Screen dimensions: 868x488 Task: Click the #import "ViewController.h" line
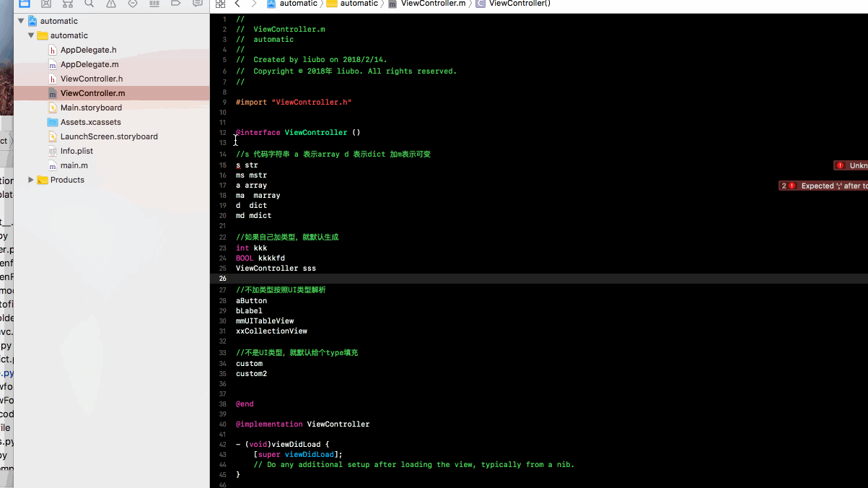pyautogui.click(x=294, y=103)
